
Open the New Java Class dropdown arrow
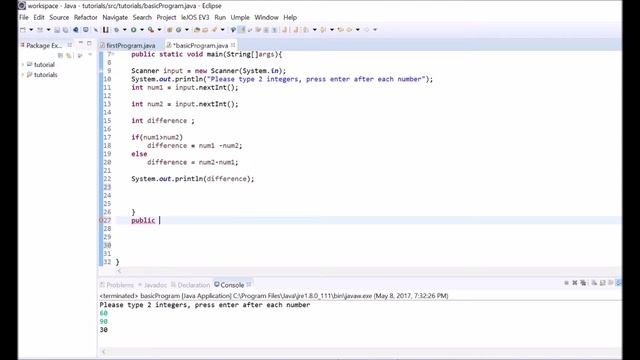(187, 29)
